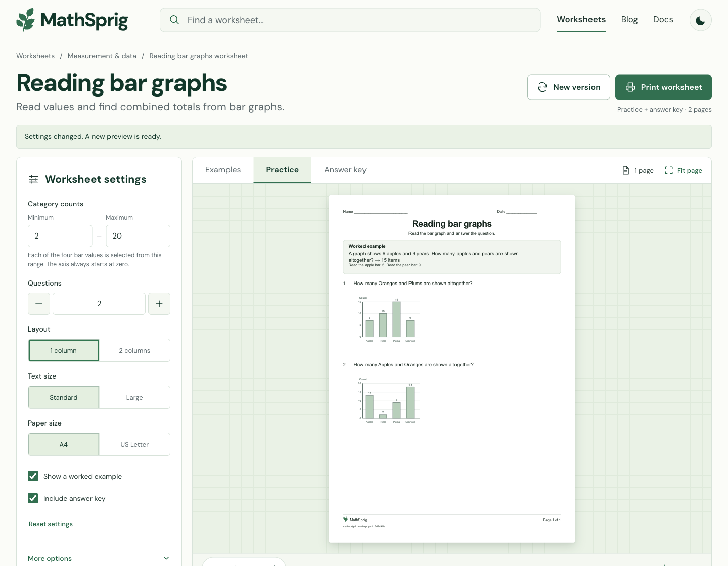Toggle dark mode moon icon
728x566 pixels.
(701, 20)
